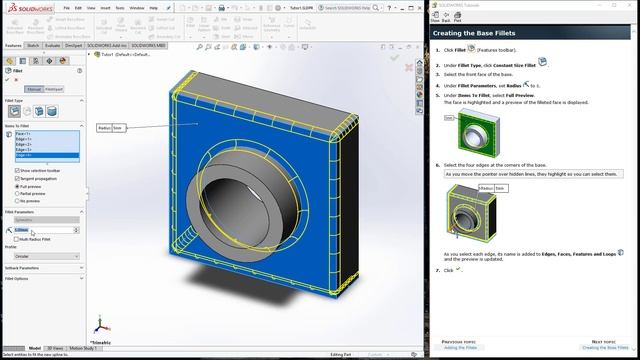Open the ConfigurationManager tab icon
This screenshot has width=640, height=360.
[x=36, y=61]
